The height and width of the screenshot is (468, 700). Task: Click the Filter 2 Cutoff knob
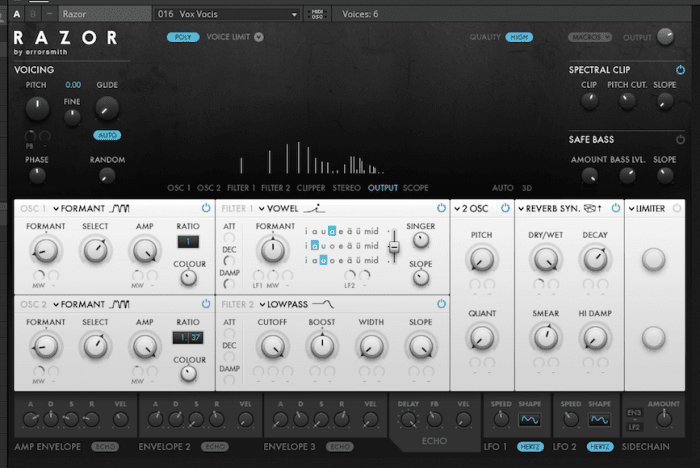coord(272,347)
